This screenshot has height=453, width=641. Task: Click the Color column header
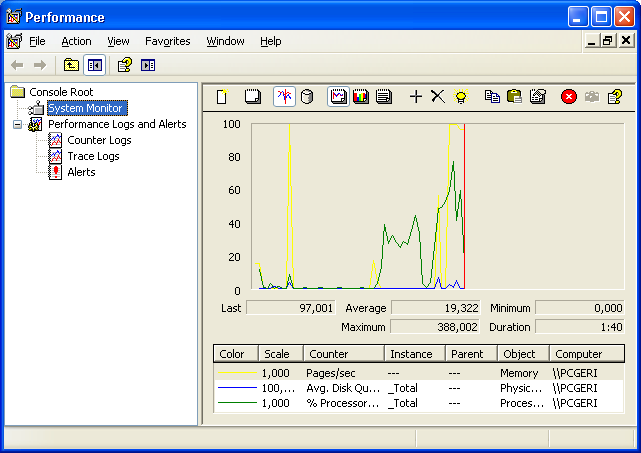(236, 354)
